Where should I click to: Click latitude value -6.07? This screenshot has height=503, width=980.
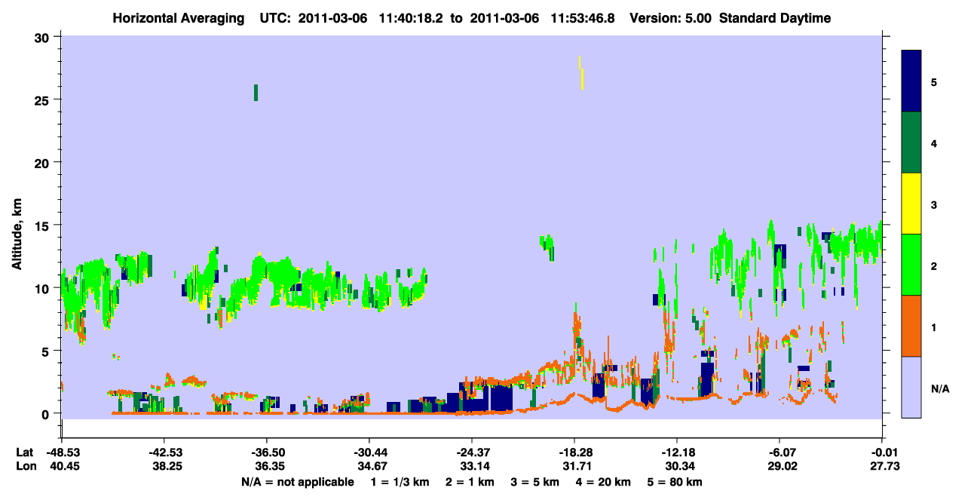point(779,452)
